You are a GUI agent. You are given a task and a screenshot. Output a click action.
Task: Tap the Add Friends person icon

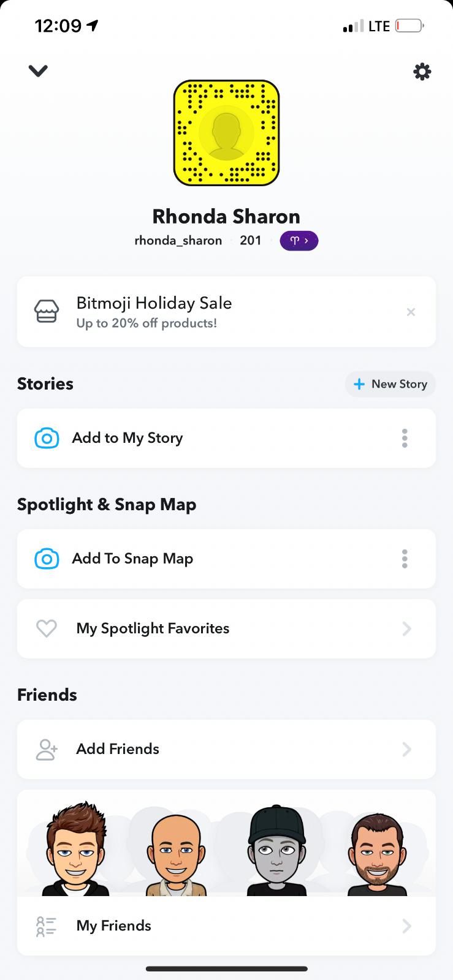click(x=47, y=749)
